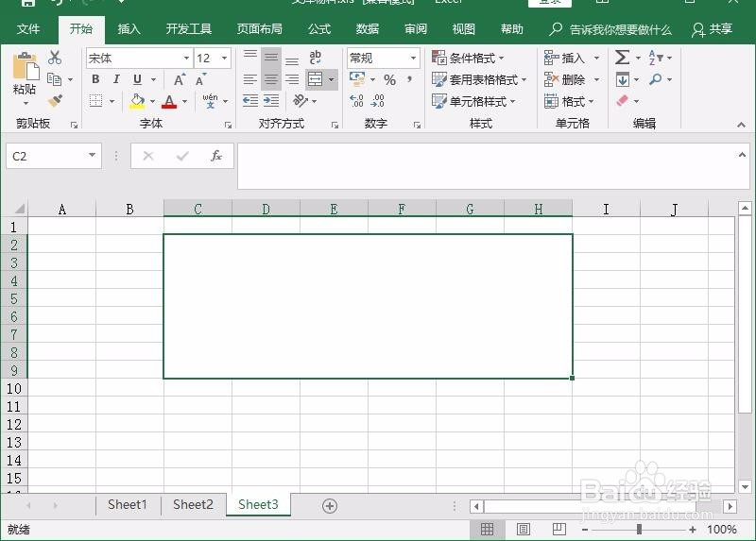
Task: Toggle Merge and Center button
Action: 316,79
